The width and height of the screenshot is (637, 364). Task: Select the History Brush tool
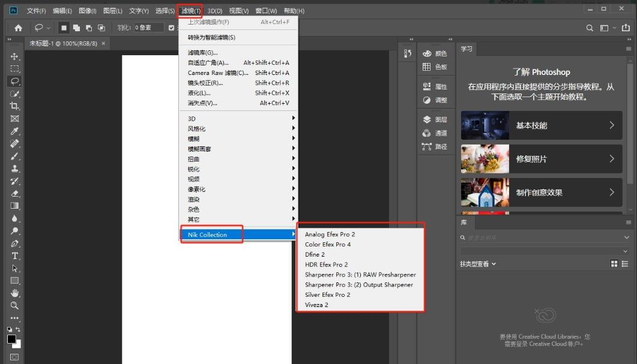tap(14, 181)
